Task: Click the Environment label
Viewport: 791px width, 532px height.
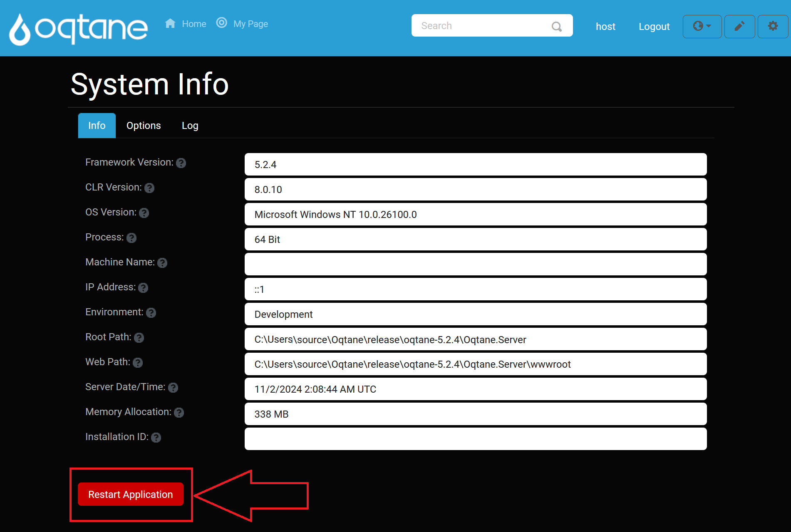Action: pyautogui.click(x=114, y=312)
